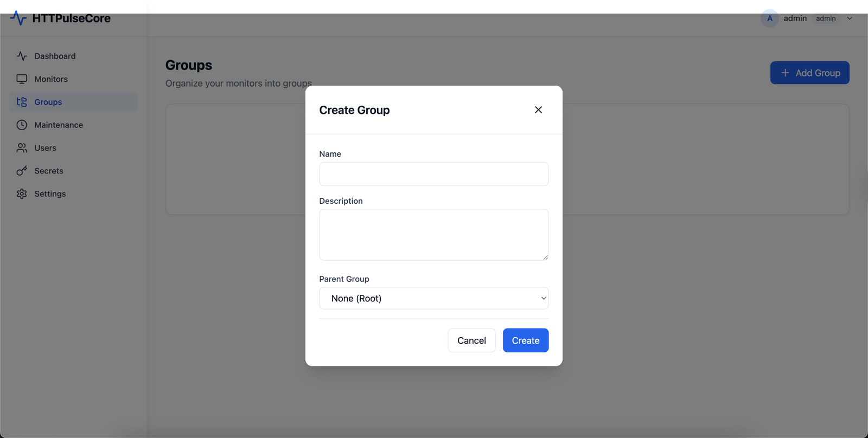The height and width of the screenshot is (438, 868).
Task: Click the Add Group button
Action: [x=809, y=73]
